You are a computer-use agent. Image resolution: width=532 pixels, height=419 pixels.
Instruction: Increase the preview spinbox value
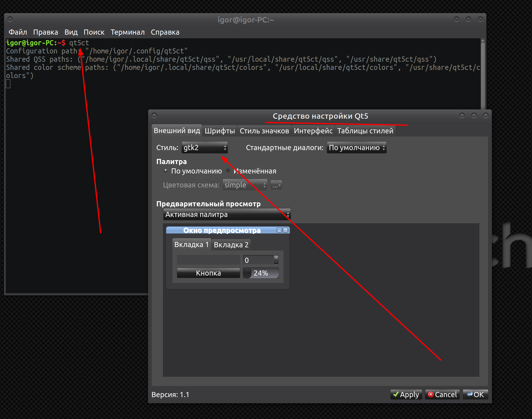click(276, 258)
